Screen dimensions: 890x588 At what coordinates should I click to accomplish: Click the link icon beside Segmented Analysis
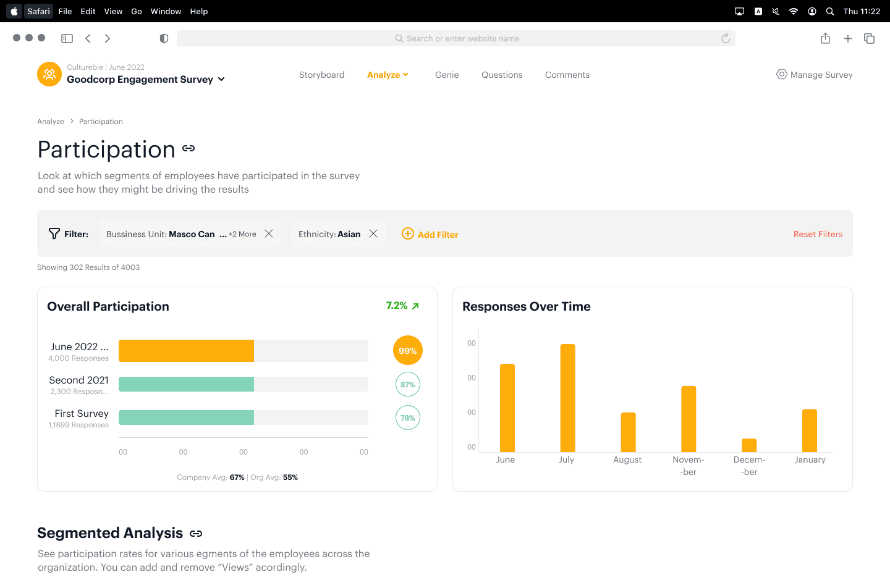coord(196,534)
